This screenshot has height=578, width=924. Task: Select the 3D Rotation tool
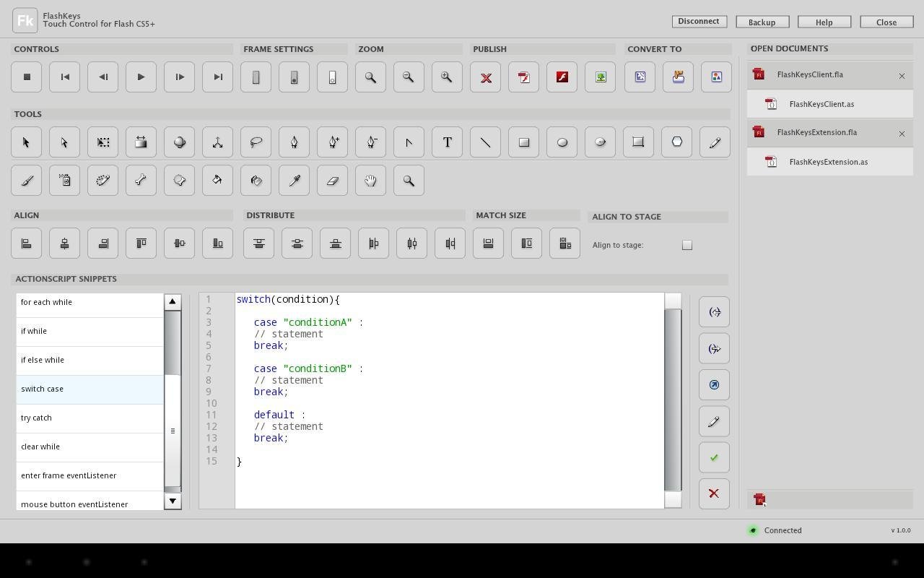180,142
